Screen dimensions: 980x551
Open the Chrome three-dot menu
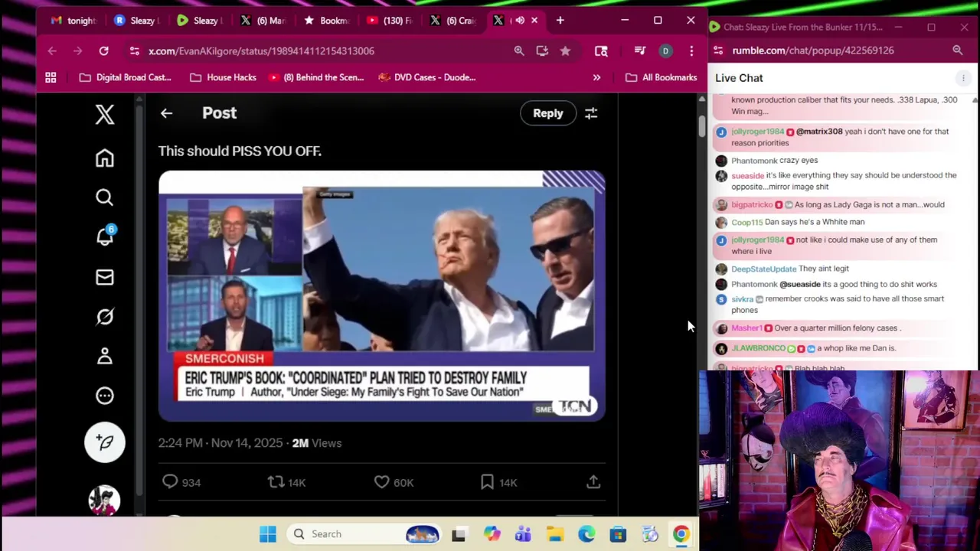[691, 51]
